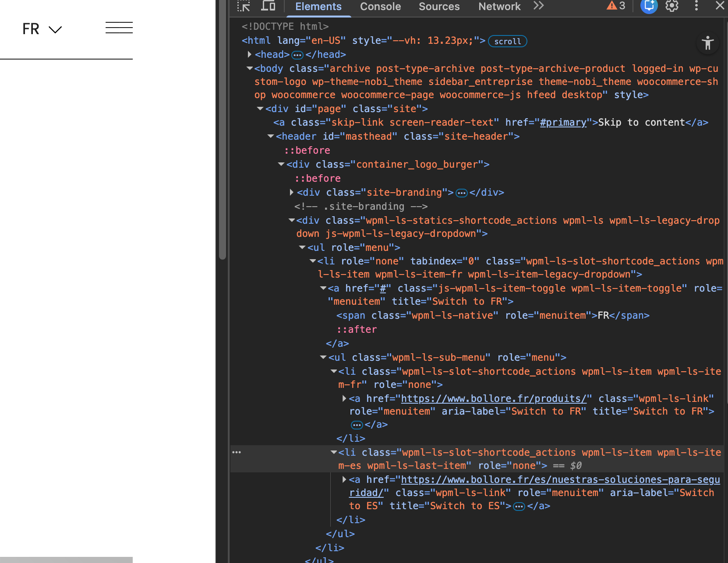728x563 pixels.
Task: Show more DevTools tabs chevron
Action: point(539,6)
